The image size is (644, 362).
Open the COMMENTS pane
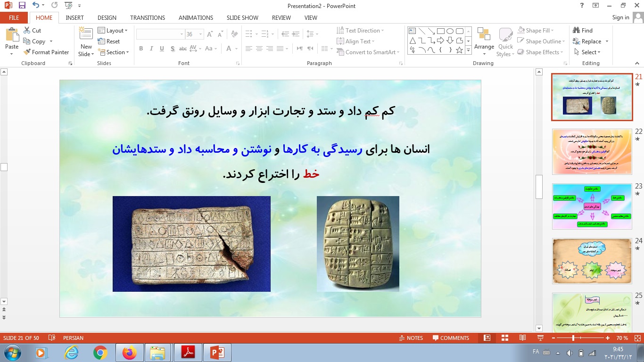point(450,337)
